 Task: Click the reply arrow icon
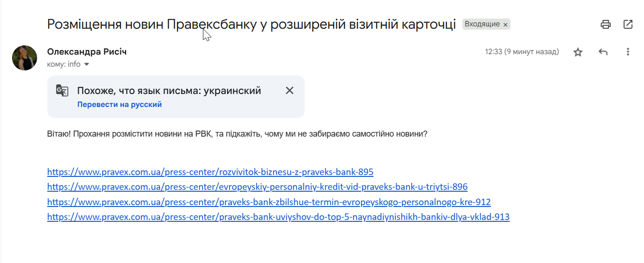(603, 52)
